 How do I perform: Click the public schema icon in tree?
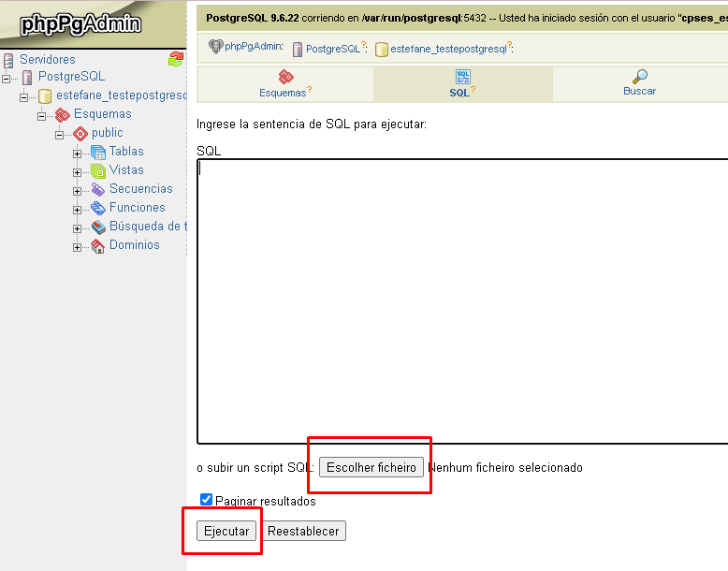click(x=80, y=134)
